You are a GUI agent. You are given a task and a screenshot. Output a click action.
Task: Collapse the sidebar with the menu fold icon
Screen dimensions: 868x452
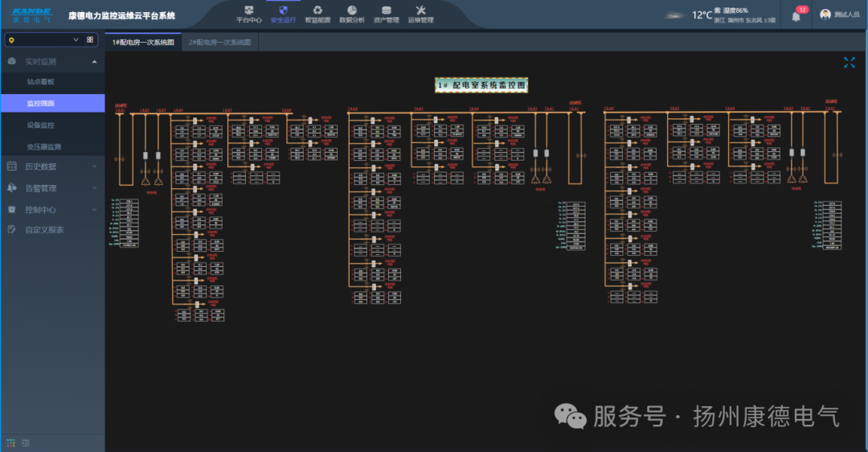(x=27, y=442)
